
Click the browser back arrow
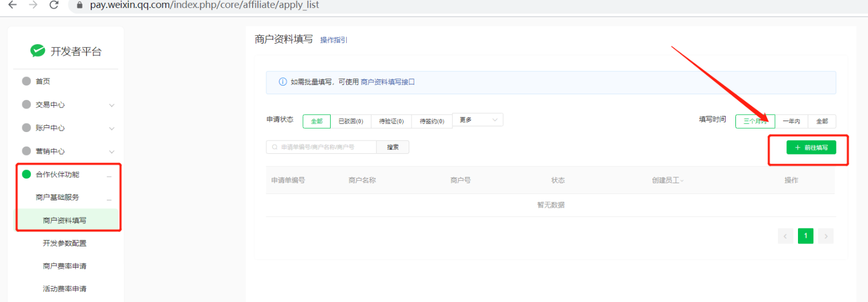coord(12,5)
